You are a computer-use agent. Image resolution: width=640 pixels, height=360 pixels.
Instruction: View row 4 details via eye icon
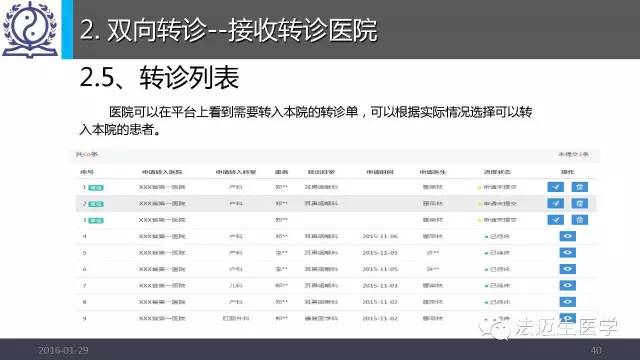[x=567, y=236]
